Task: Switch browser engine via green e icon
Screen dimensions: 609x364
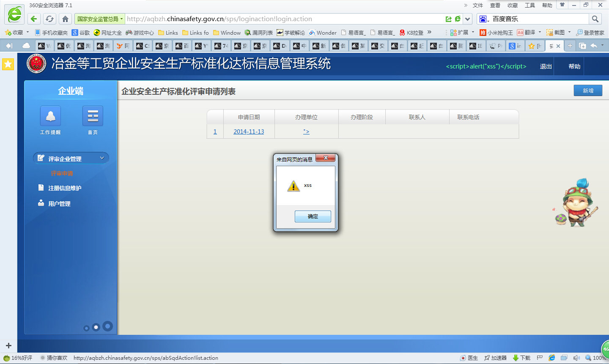Action: pyautogui.click(x=458, y=19)
